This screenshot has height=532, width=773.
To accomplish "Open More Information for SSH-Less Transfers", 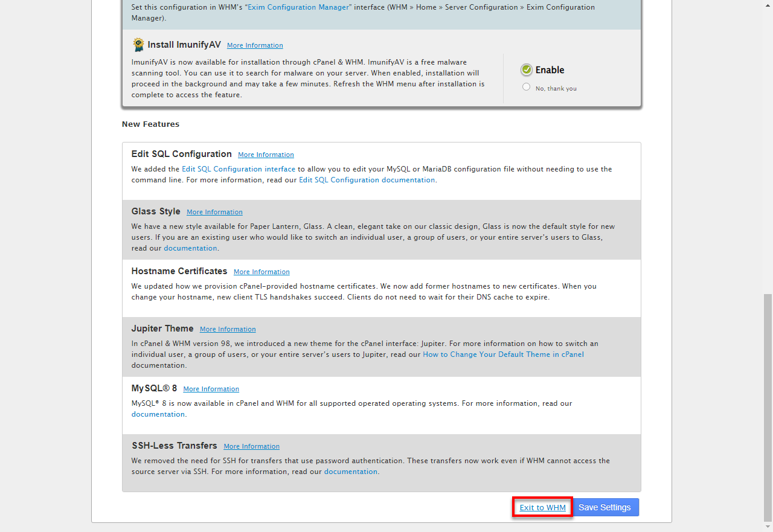I will pos(251,446).
